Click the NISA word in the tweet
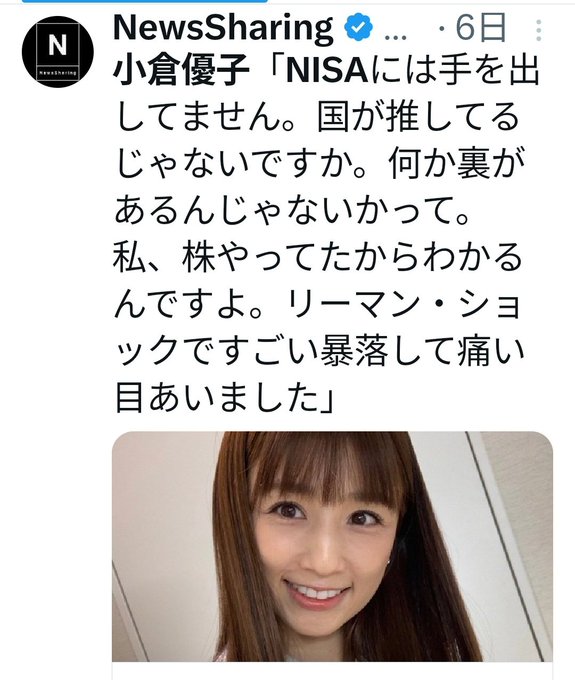 click(327, 71)
